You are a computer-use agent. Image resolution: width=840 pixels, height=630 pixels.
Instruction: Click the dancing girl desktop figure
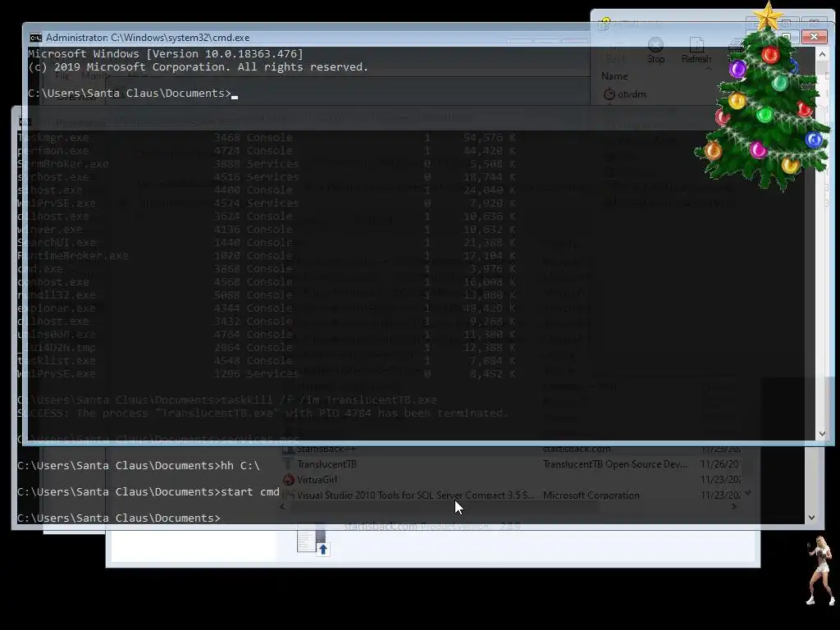click(820, 571)
